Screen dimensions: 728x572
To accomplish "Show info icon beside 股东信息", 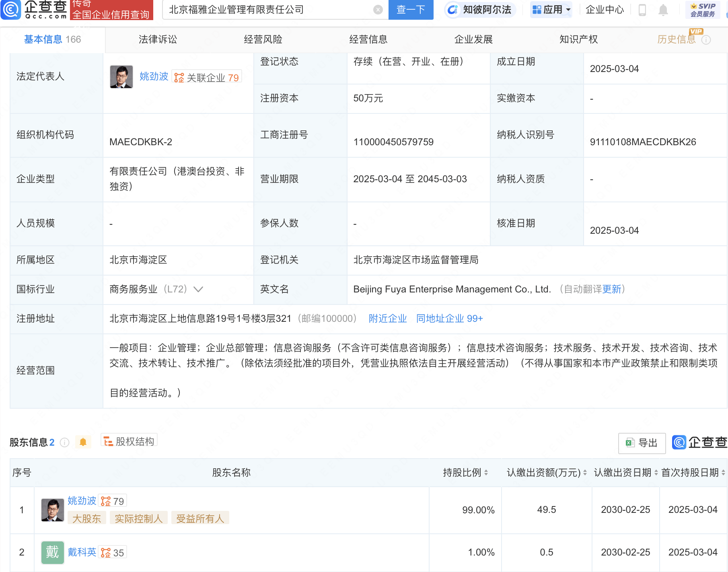I will click(x=64, y=442).
